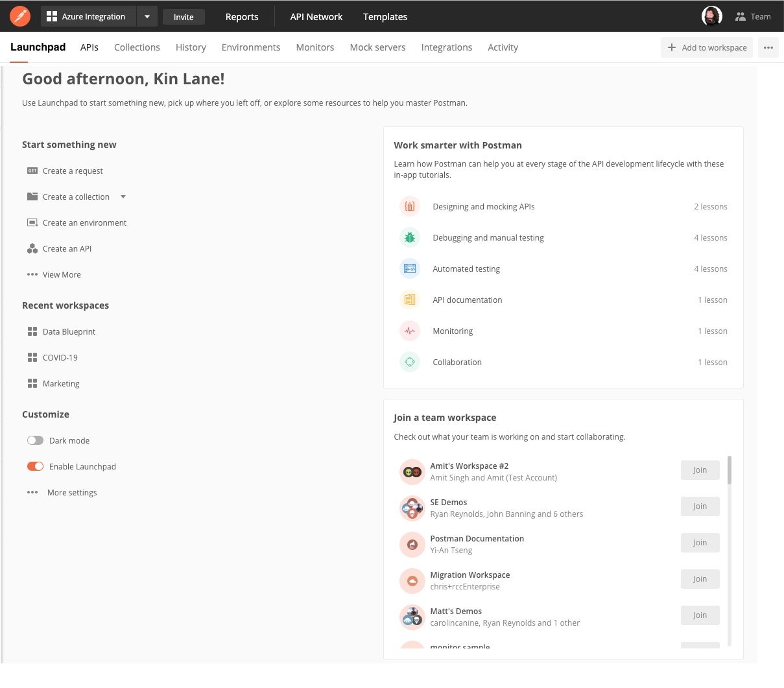Click the plus icon in Add to workspace

click(672, 47)
